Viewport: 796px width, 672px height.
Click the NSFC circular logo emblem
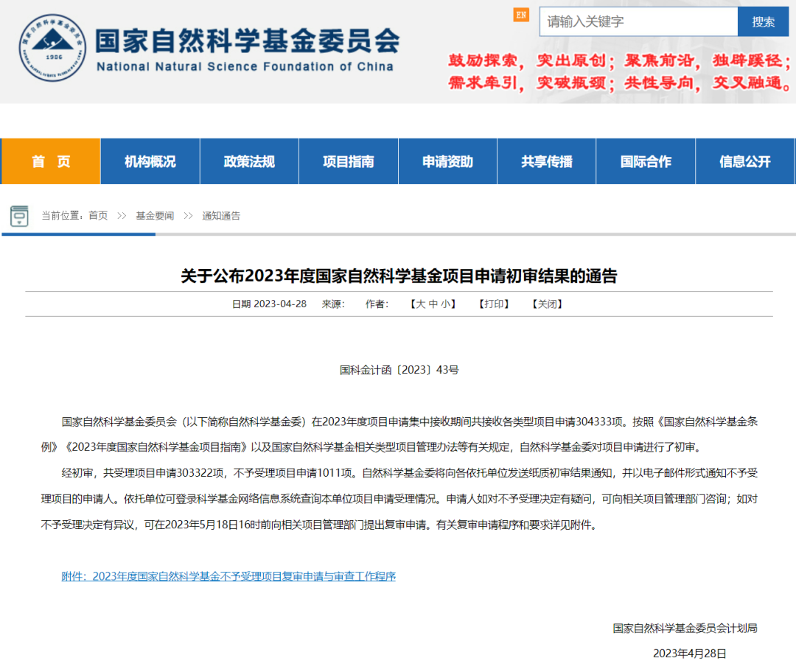52,48
